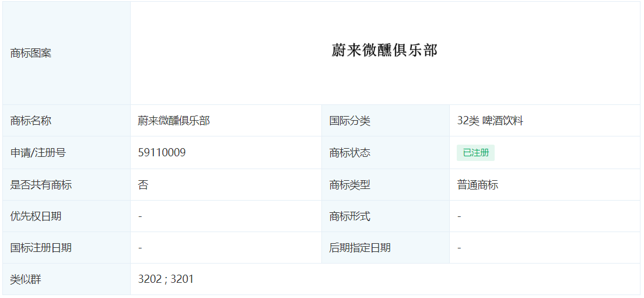Click the 商标名称 label cell

coord(66,121)
